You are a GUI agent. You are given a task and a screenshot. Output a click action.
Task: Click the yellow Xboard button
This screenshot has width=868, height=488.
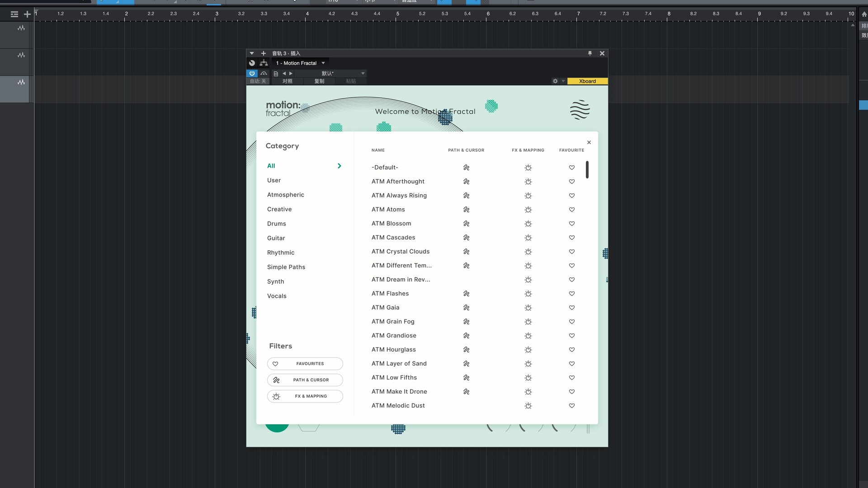pos(587,81)
